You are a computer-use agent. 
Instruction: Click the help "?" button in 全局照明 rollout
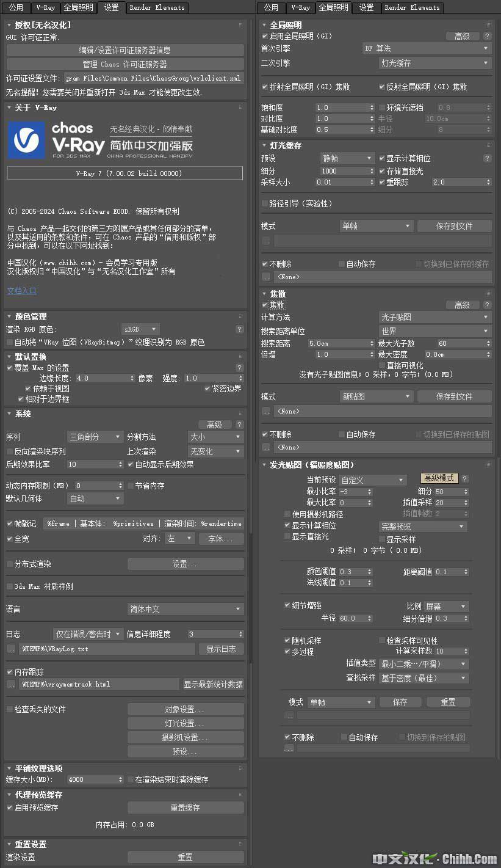point(487,37)
